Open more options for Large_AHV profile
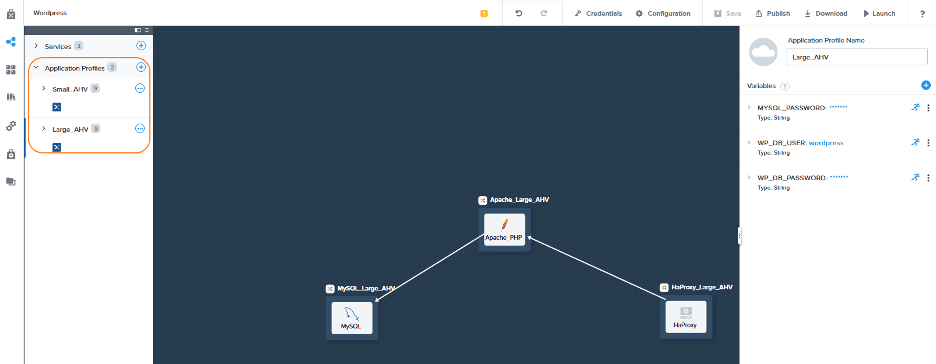936x364 pixels. coord(140,128)
